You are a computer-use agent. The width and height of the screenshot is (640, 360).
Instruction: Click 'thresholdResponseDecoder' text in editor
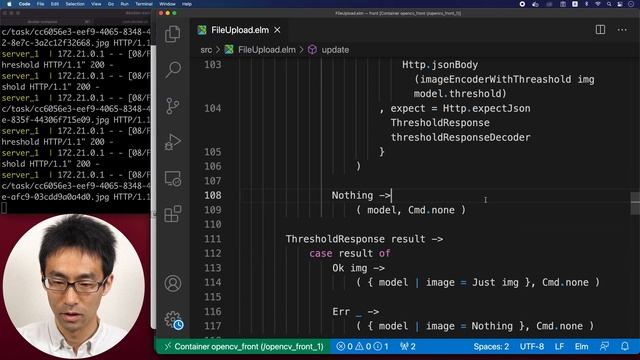point(460,138)
